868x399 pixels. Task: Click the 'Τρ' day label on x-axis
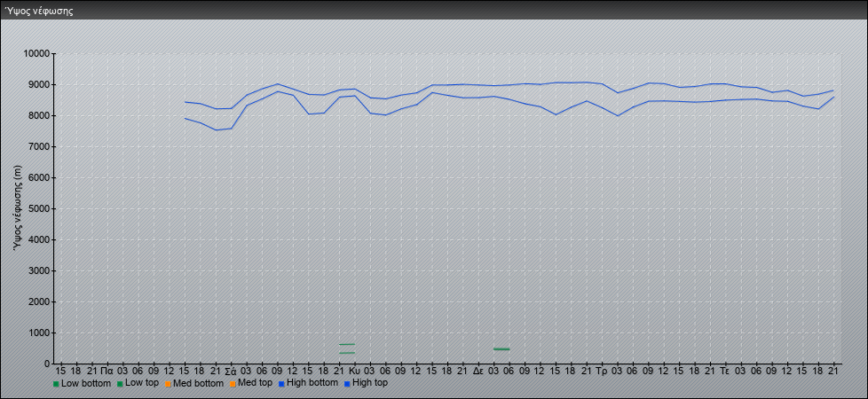pyautogui.click(x=603, y=371)
